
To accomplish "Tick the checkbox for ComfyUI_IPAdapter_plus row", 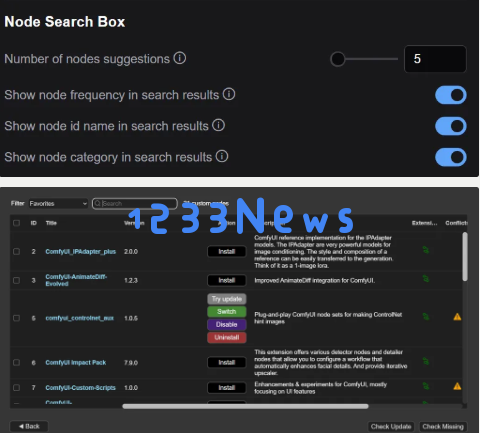I will [x=16, y=251].
